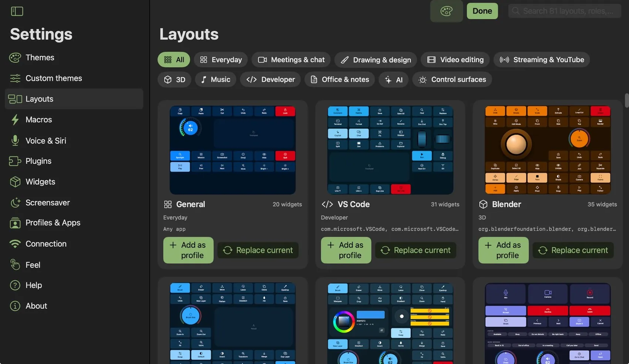The height and width of the screenshot is (364, 629).
Task: Click the palette theme icon button
Action: tap(446, 11)
